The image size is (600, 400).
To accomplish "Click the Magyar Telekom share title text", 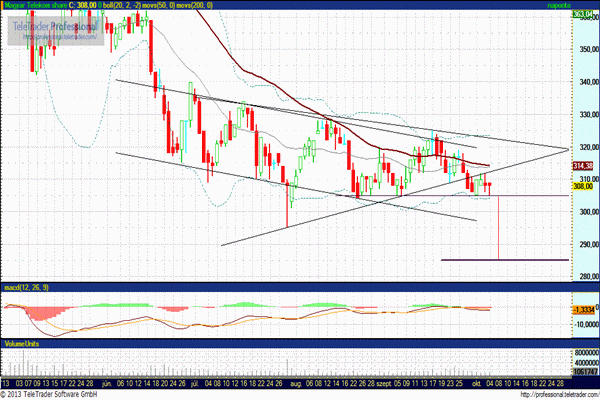I will coord(35,5).
